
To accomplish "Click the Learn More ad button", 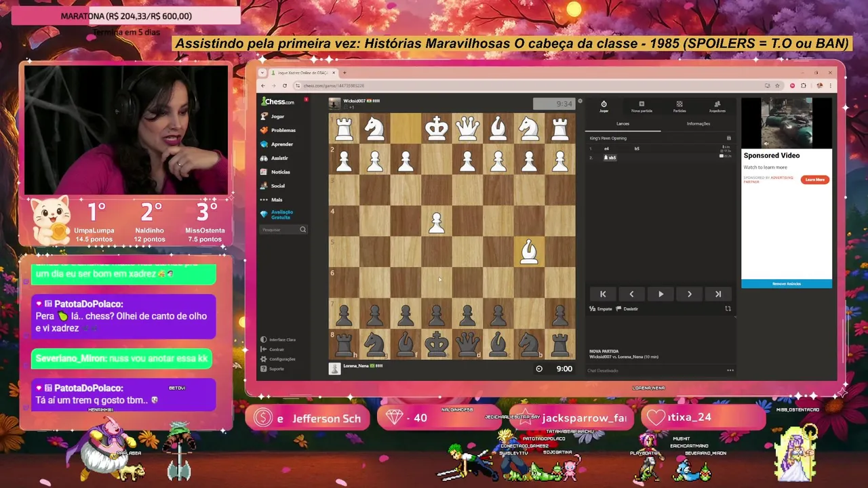I will [815, 180].
